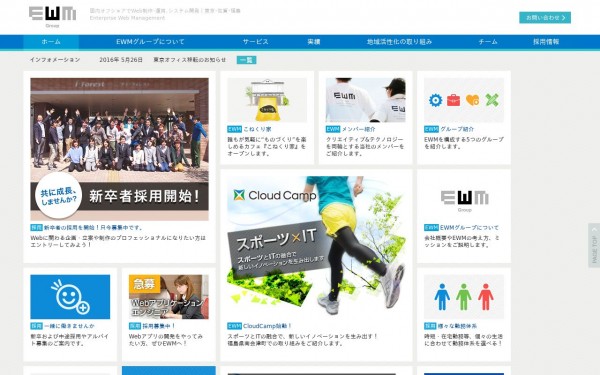
Task: Click the 新卒者採用開始 group photo banner
Action: pyautogui.click(x=119, y=149)
